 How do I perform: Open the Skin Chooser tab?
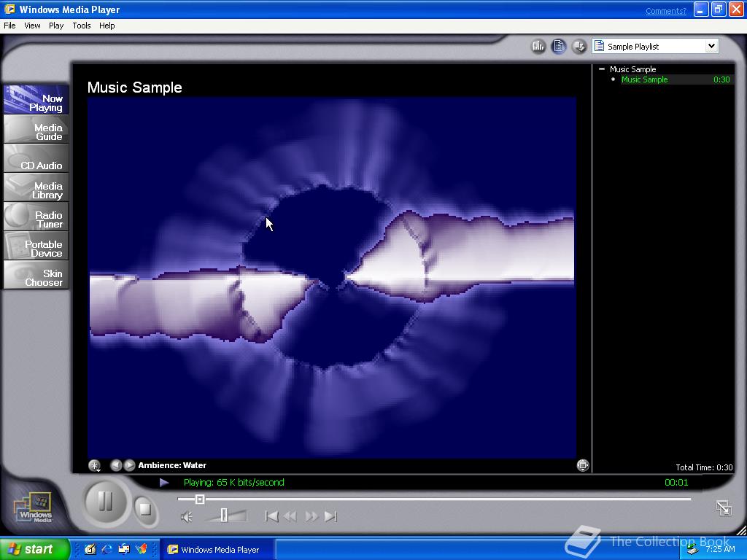(x=36, y=275)
